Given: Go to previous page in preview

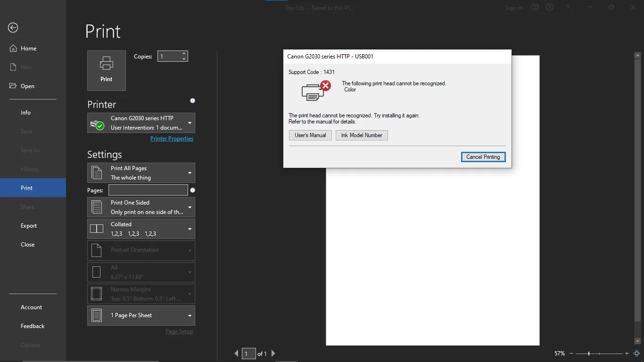Looking at the screenshot, I should [x=237, y=354].
